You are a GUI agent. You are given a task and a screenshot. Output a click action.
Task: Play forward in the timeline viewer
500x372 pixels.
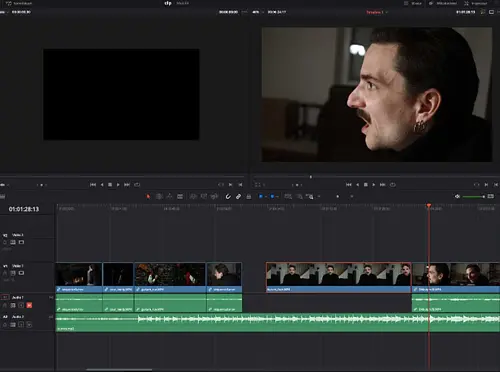tap(374, 184)
